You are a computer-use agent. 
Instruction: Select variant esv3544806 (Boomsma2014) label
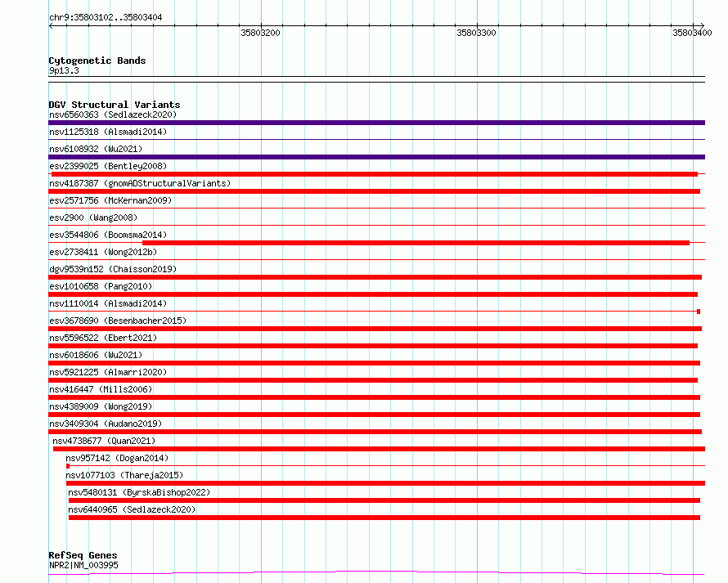[108, 235]
